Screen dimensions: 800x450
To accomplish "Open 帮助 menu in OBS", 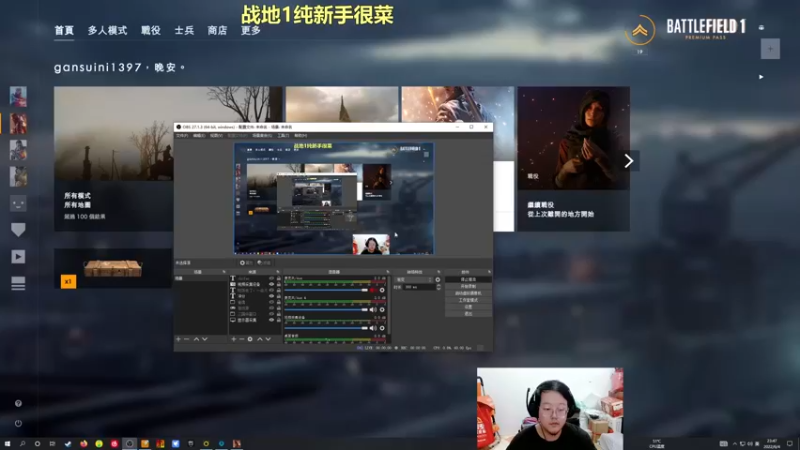I will (x=301, y=136).
